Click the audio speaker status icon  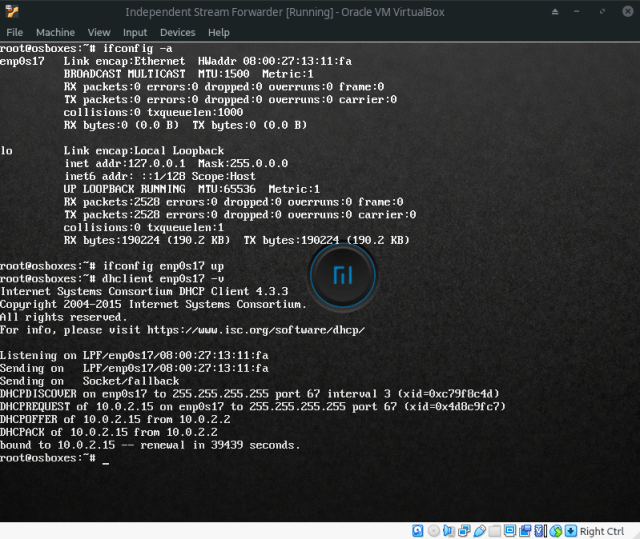(449, 531)
